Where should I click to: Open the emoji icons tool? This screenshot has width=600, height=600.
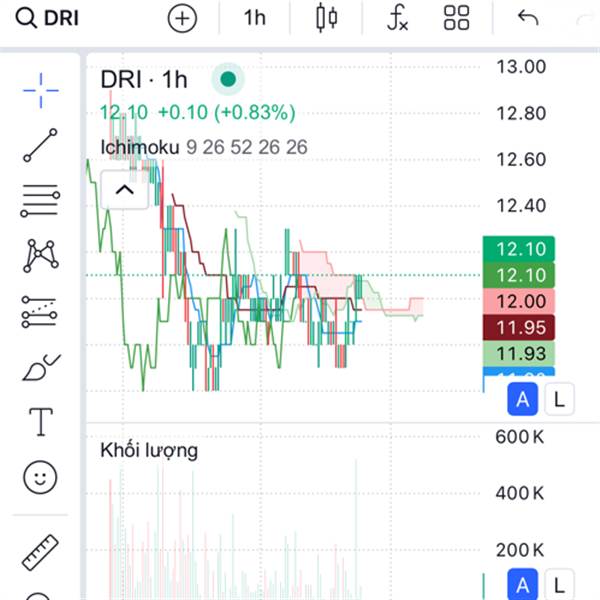tap(40, 477)
